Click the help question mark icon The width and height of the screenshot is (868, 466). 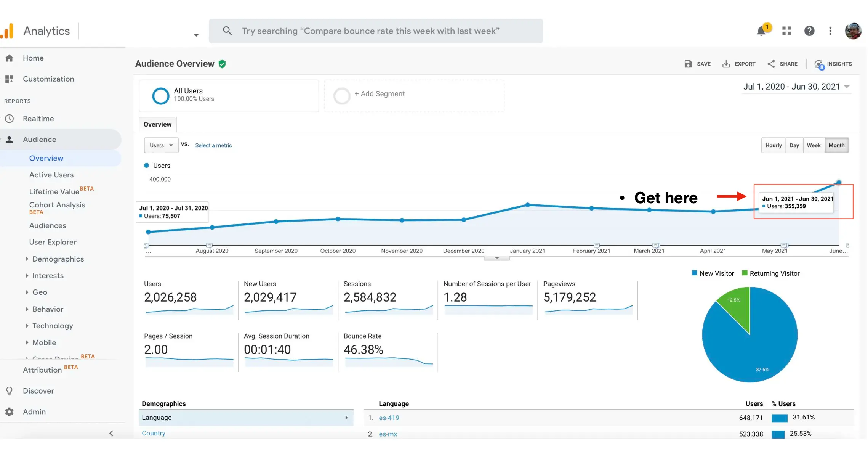pyautogui.click(x=809, y=31)
